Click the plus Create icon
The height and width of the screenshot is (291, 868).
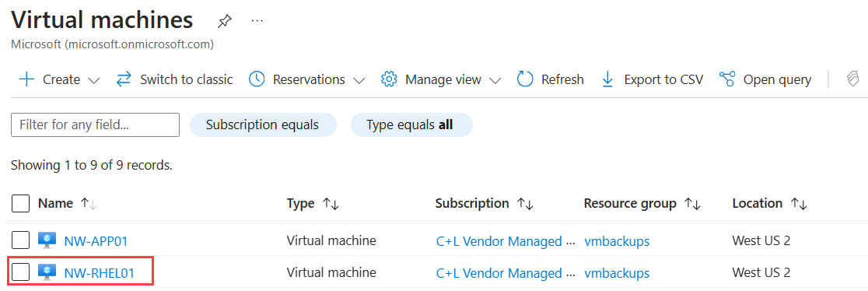(x=26, y=79)
